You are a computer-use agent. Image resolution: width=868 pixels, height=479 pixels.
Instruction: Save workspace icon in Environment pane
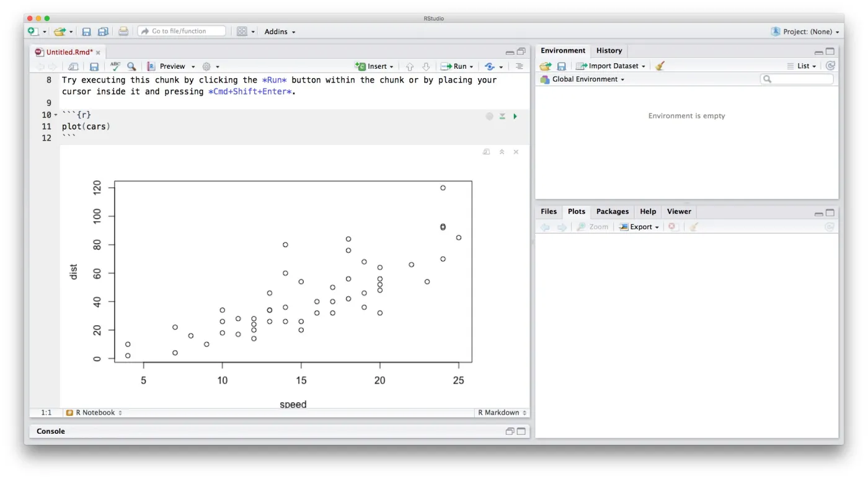(561, 66)
